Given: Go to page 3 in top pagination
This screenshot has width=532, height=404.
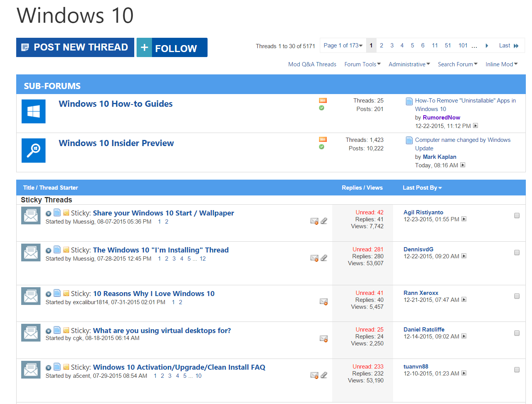Looking at the screenshot, I should point(392,45).
